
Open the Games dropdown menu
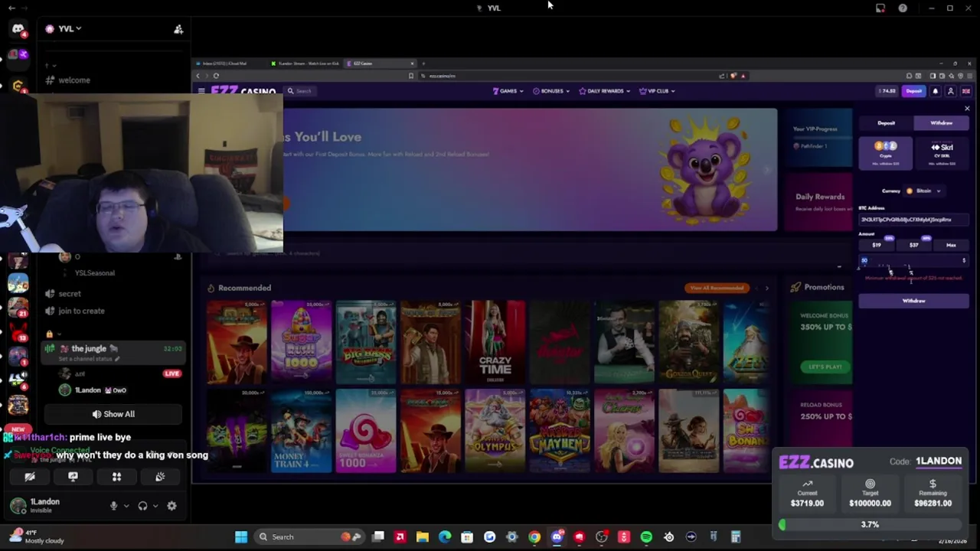(x=508, y=91)
